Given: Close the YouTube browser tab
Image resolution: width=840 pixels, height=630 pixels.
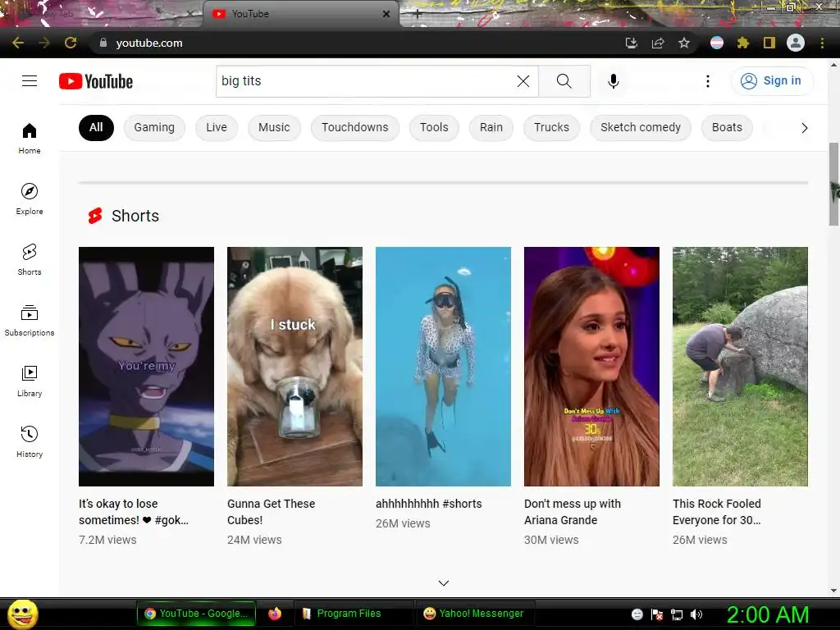Looking at the screenshot, I should [386, 14].
